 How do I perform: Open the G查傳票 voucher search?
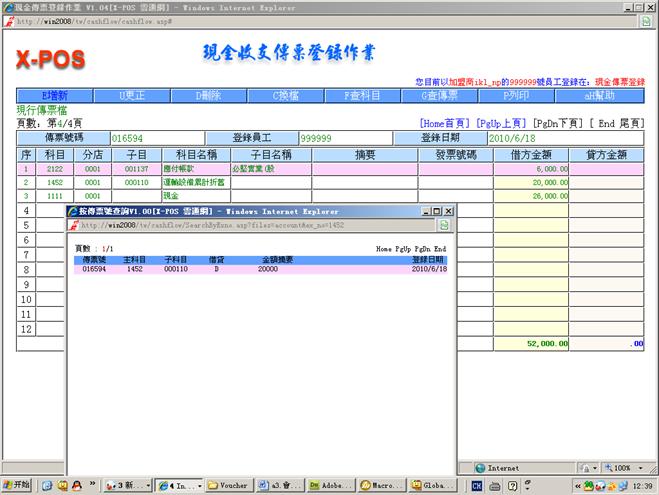(x=437, y=96)
